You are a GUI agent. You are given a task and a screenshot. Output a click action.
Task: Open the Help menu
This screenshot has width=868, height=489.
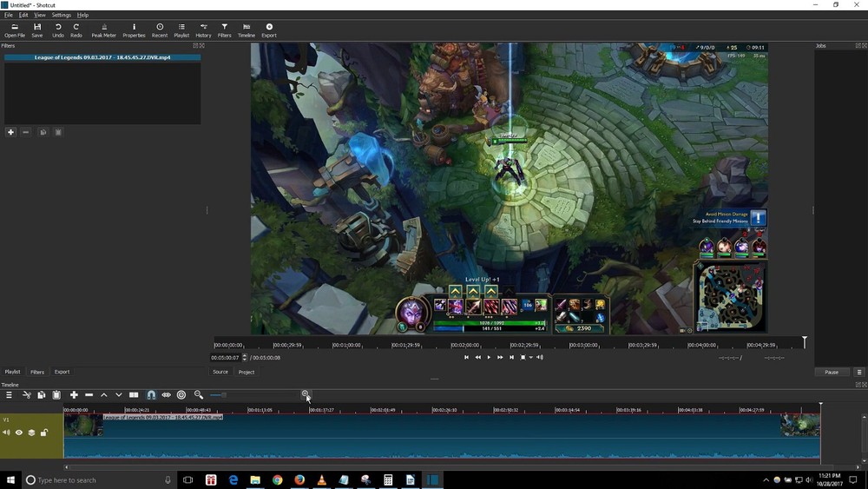(82, 15)
